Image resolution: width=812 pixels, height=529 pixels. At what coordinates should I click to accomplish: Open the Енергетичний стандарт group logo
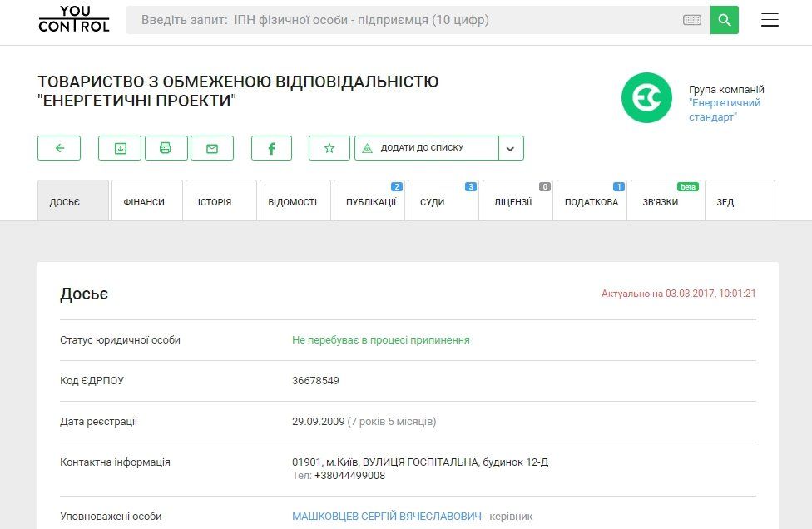pos(646,97)
